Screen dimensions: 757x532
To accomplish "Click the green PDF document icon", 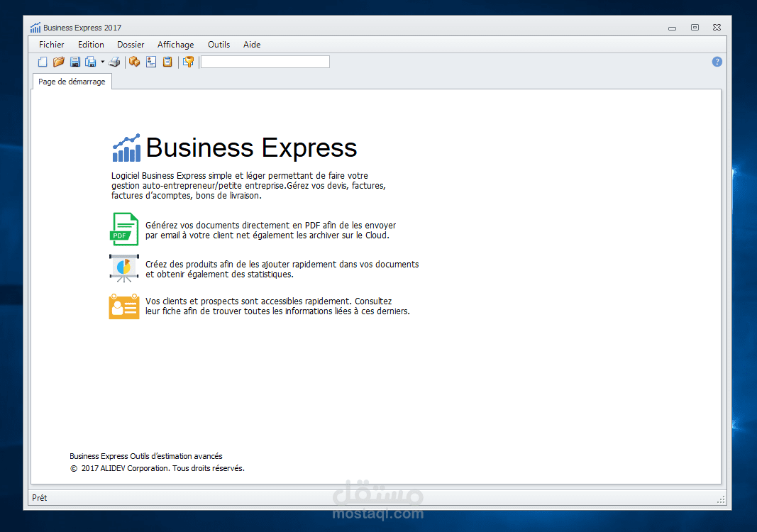I will (x=124, y=229).
